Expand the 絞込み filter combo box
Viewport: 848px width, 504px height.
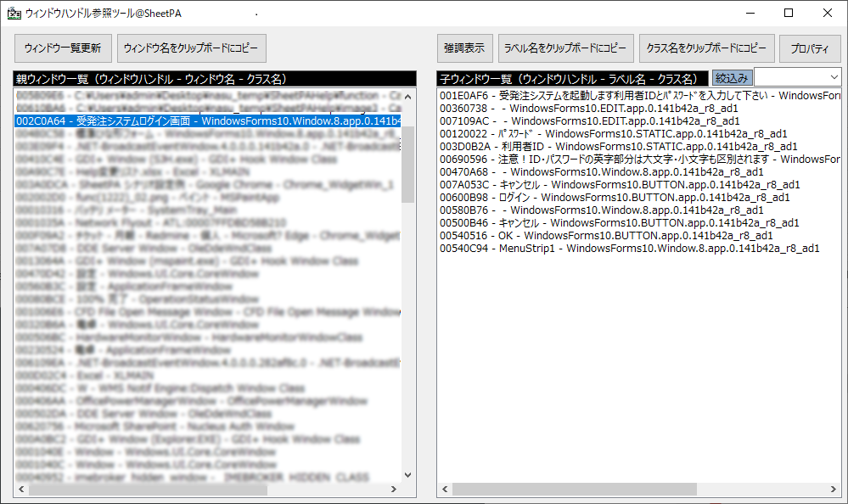(831, 77)
